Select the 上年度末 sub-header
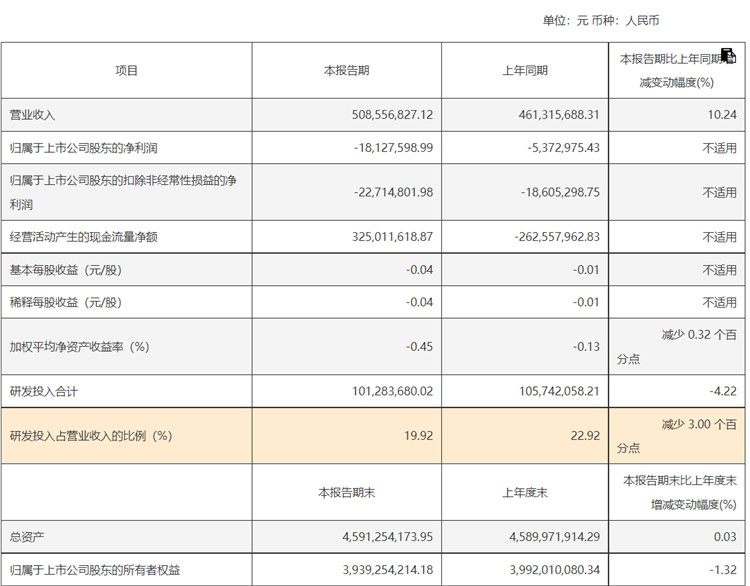The height and width of the screenshot is (586, 750). [525, 493]
